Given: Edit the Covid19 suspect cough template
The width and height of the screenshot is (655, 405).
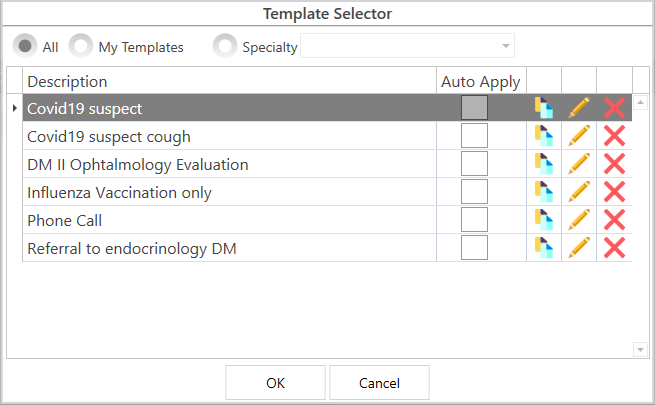Looking at the screenshot, I should [x=579, y=136].
